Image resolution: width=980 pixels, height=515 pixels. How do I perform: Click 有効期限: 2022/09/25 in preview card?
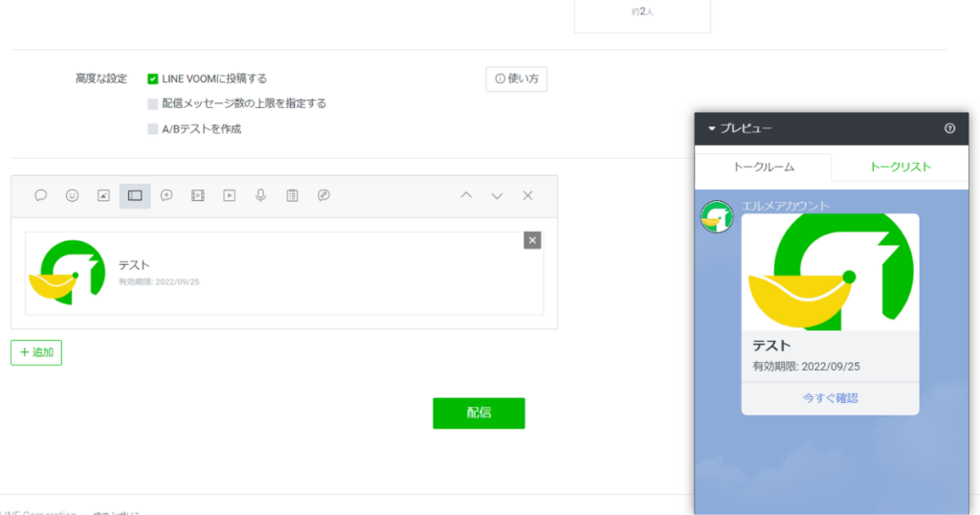pos(806,367)
